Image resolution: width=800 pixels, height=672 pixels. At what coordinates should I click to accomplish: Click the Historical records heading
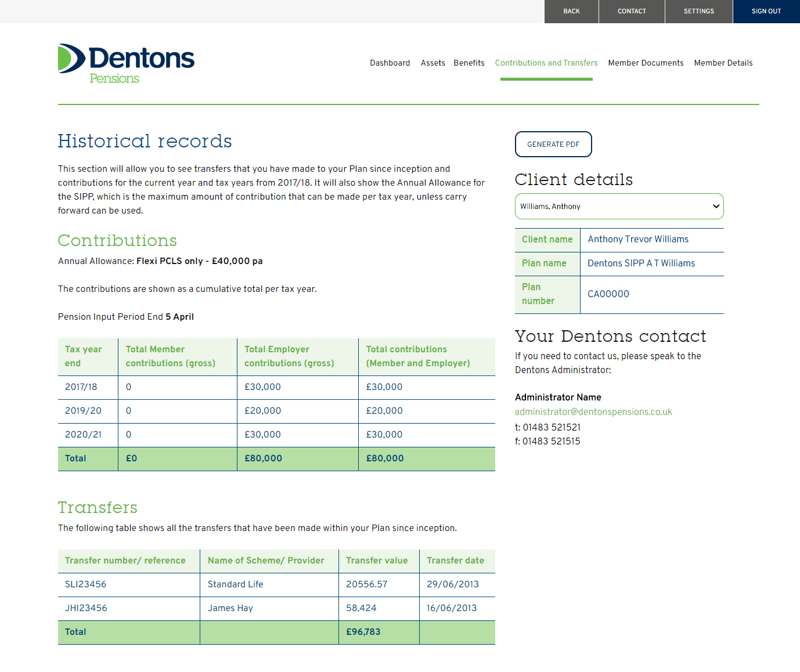tap(145, 141)
